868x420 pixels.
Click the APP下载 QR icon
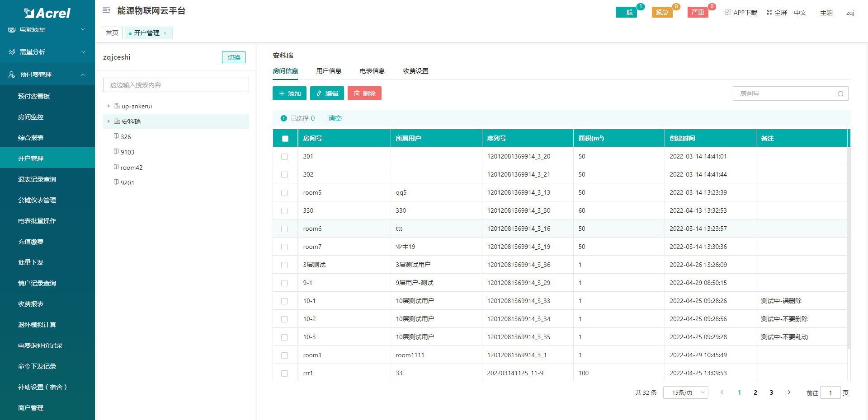[728, 12]
